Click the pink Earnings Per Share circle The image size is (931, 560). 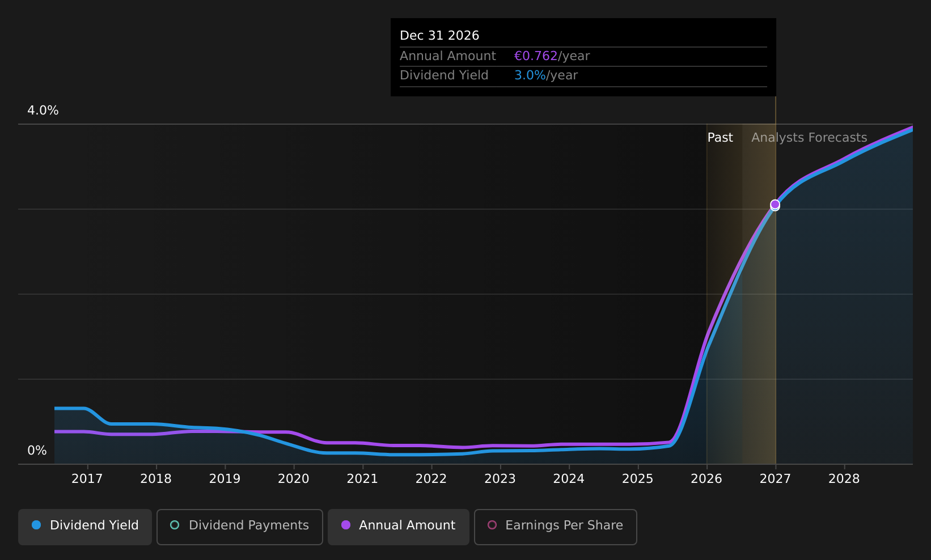coord(492,525)
